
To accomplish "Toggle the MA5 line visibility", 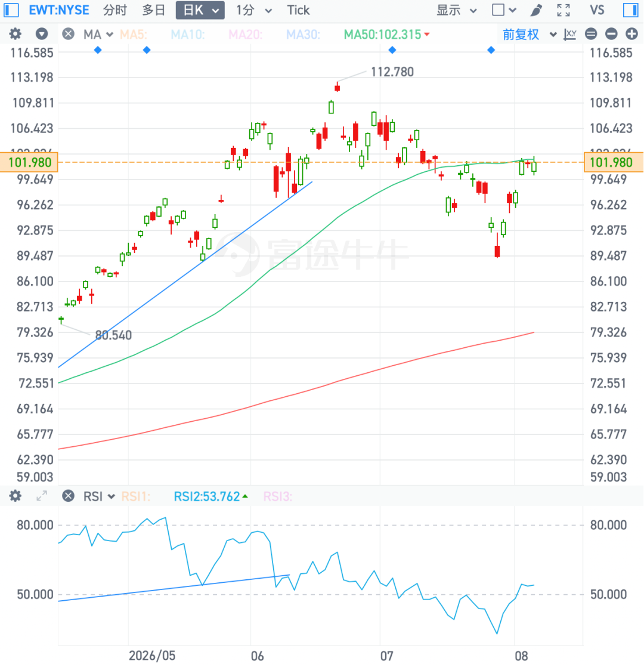I will [134, 34].
